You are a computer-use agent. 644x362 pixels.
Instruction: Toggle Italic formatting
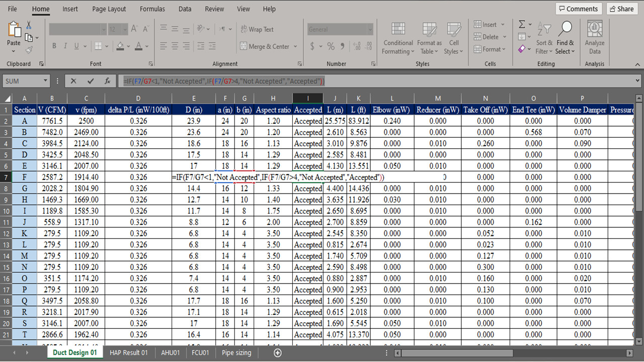(65, 46)
